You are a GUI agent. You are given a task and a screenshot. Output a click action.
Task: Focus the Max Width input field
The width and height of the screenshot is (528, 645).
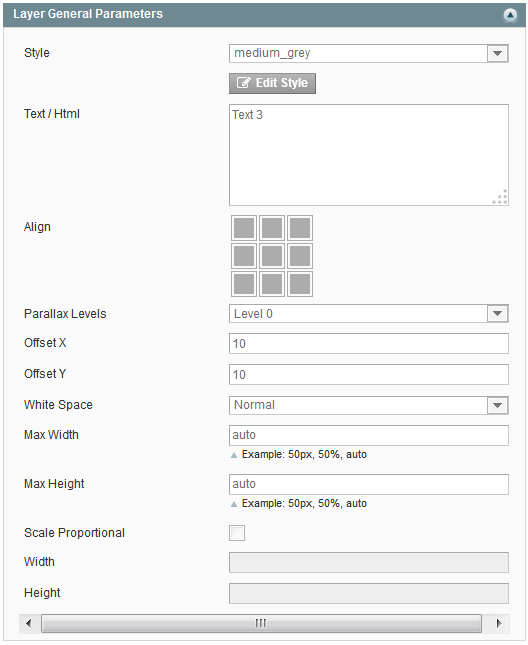coord(369,435)
